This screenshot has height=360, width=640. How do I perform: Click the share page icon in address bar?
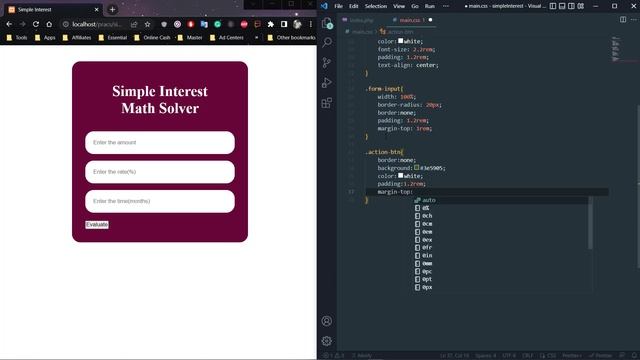pyautogui.click(x=134, y=24)
